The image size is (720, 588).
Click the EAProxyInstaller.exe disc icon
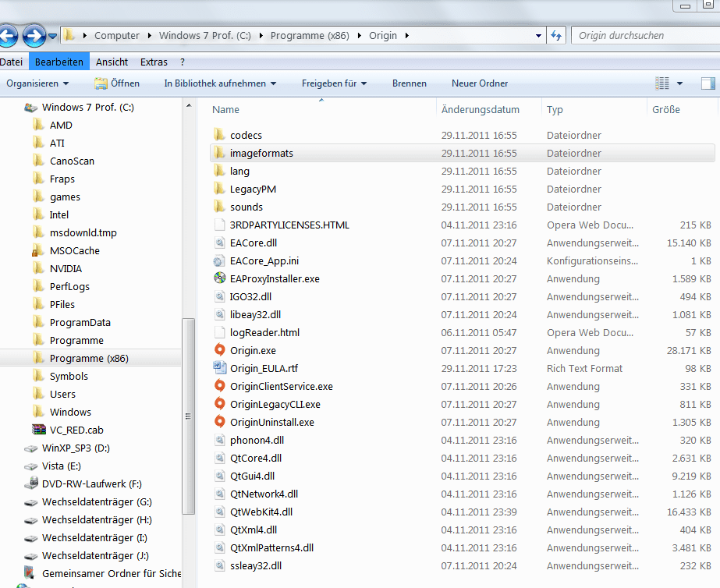coord(220,278)
